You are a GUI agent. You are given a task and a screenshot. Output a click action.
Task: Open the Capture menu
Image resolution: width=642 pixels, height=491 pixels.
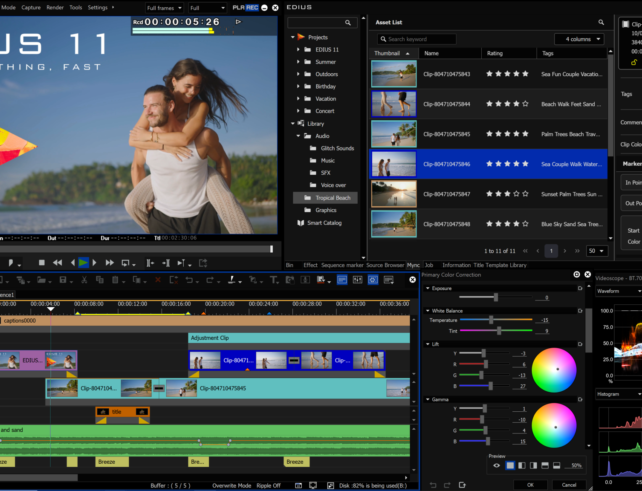[31, 7]
